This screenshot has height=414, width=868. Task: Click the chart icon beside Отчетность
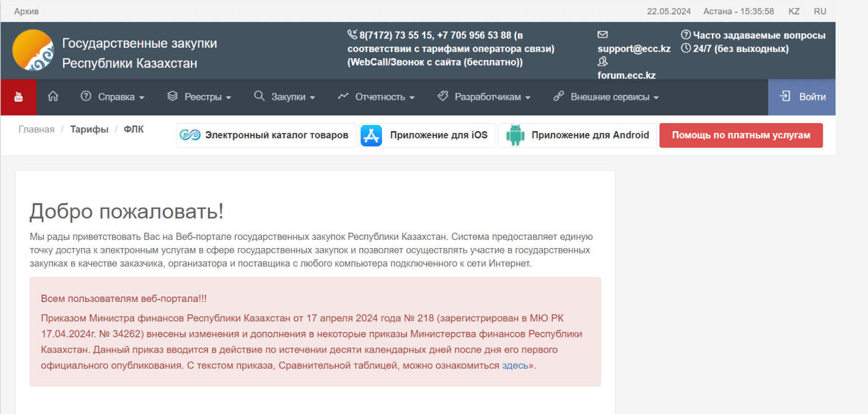343,97
